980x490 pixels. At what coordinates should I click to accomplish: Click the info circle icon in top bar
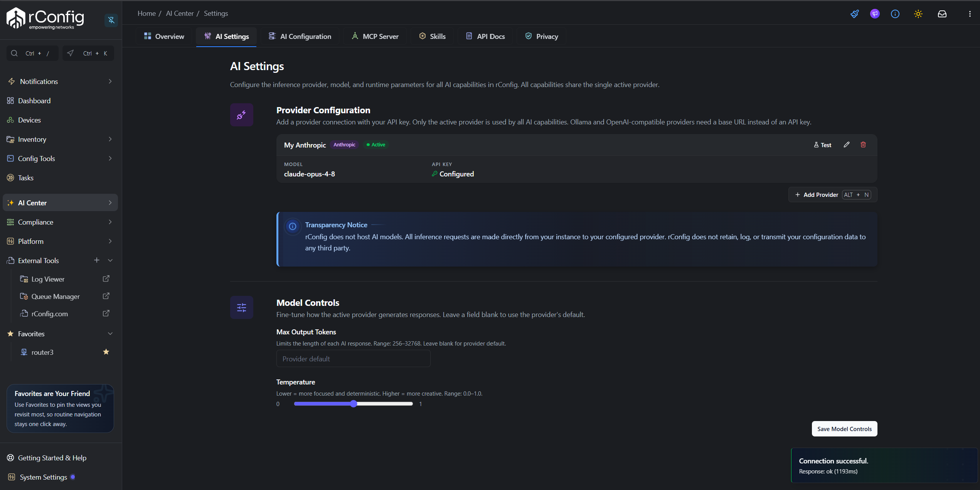895,14
